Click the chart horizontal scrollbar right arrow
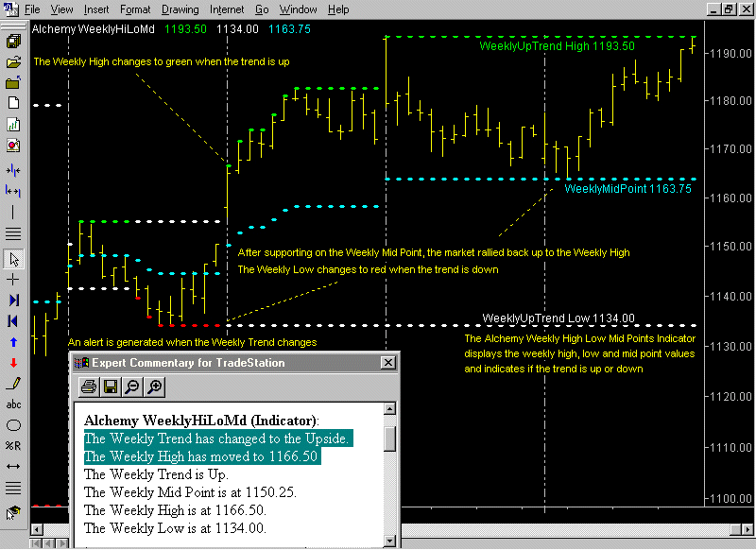 click(x=747, y=529)
